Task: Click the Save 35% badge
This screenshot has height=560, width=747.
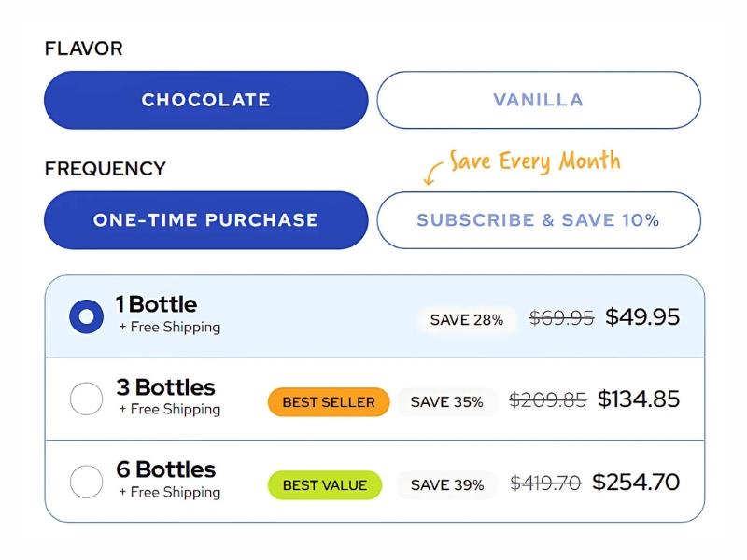Action: click(x=446, y=402)
